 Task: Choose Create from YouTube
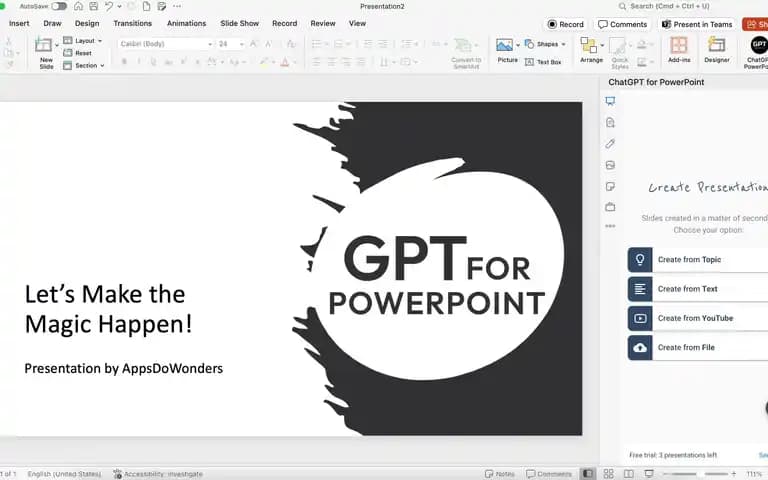697,318
